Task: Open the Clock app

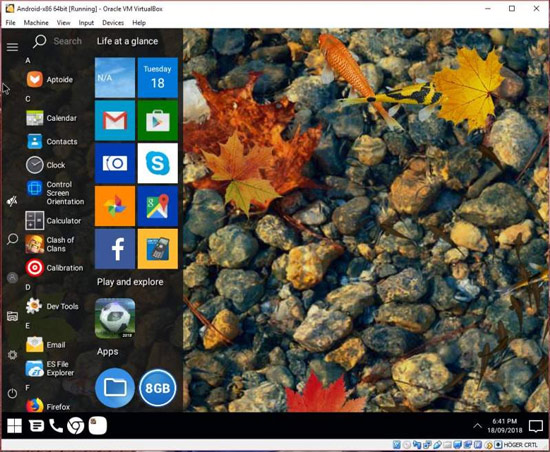Action: pyautogui.click(x=46, y=165)
